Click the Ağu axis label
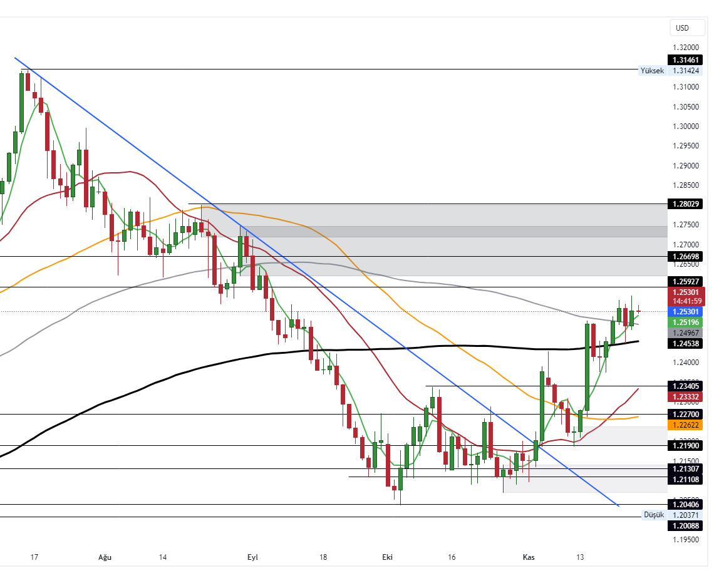 [105, 556]
